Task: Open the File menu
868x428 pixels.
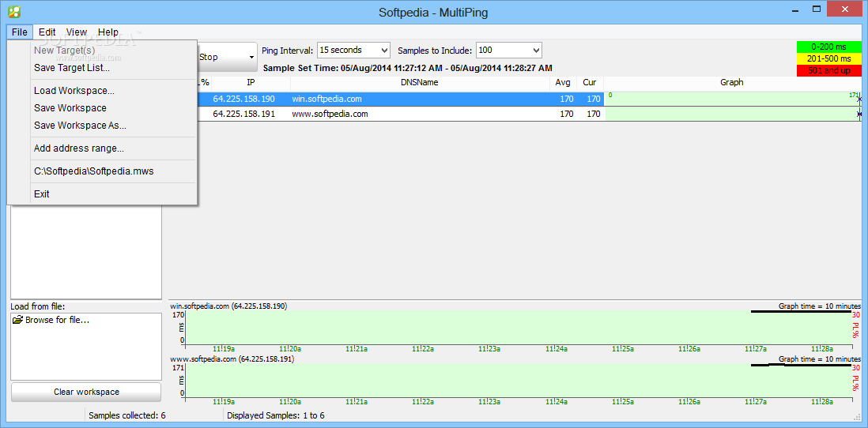Action: coord(20,32)
